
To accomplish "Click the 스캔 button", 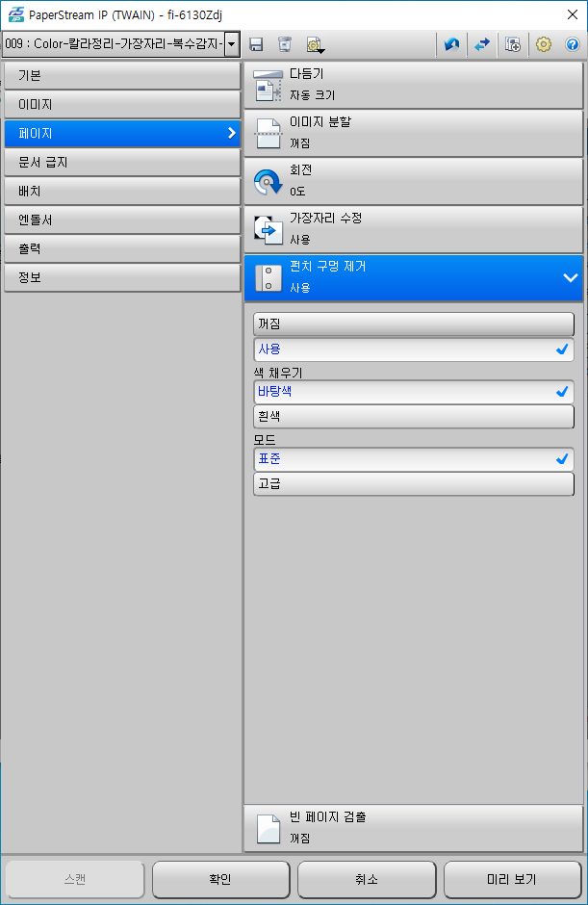I will click(x=75, y=879).
